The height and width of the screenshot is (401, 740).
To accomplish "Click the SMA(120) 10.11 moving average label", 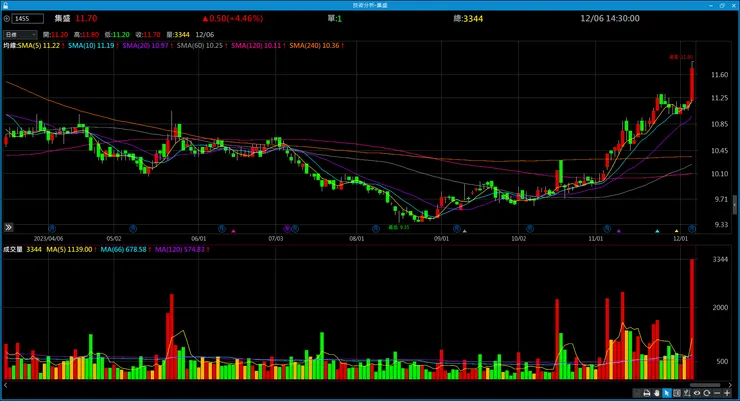I will tap(256, 46).
